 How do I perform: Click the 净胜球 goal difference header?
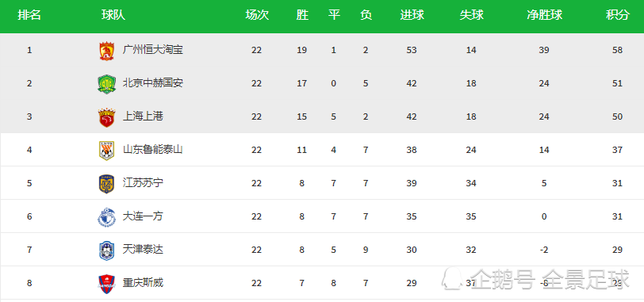[544, 16]
